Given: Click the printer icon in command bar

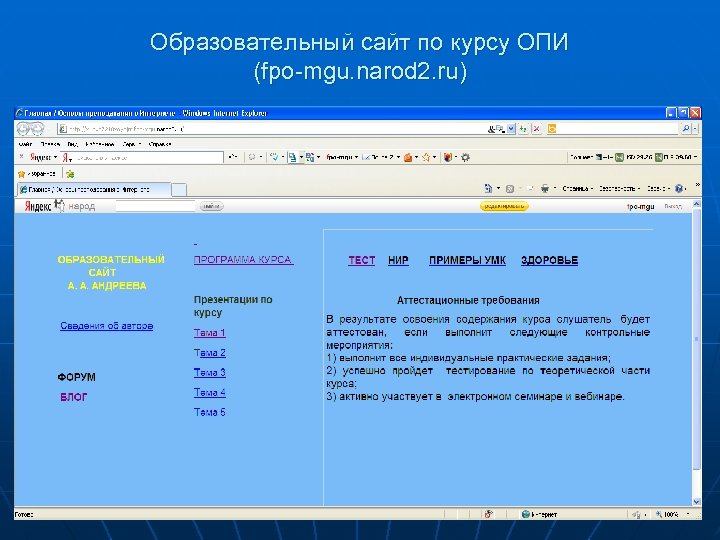Looking at the screenshot, I should (x=545, y=188).
